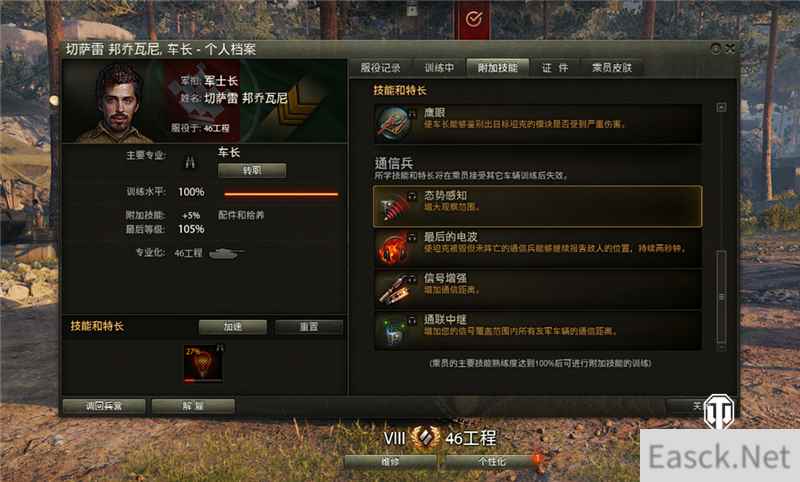The image size is (800, 482).
Task: Click the 解雇 dismiss button
Action: point(193,406)
